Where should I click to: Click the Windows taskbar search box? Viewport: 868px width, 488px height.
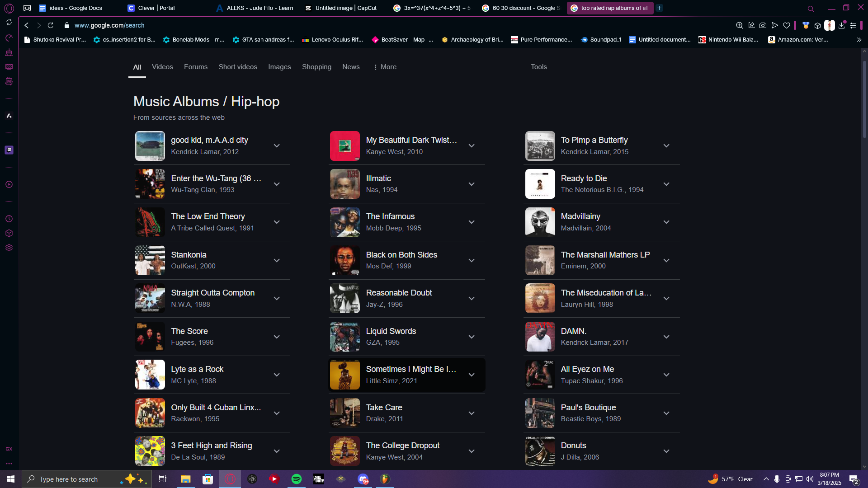click(87, 479)
